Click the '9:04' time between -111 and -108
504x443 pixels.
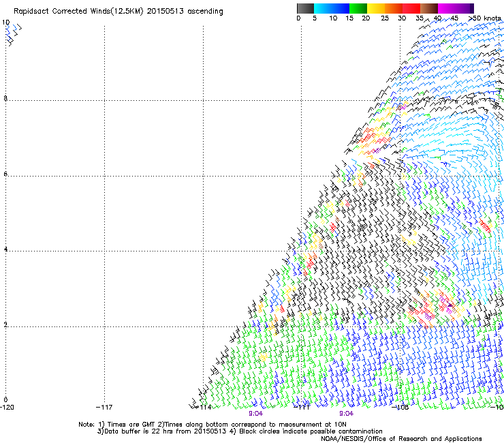coord(346,414)
